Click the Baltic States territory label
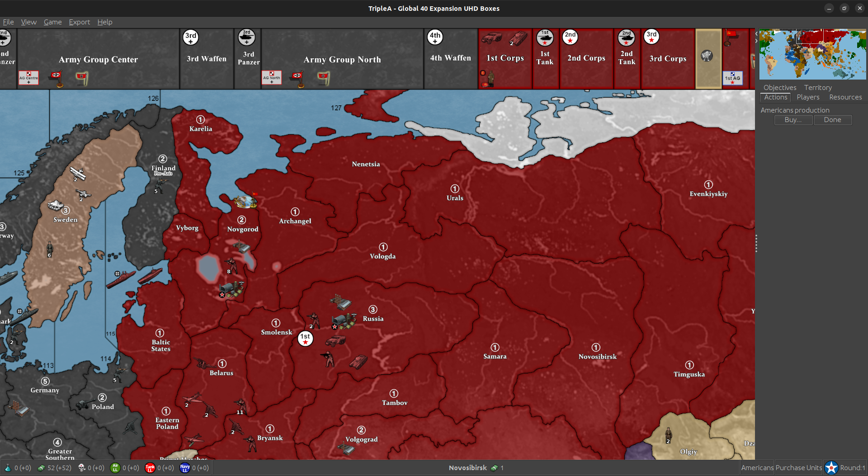Viewport: 868px width, 476px height. (x=161, y=345)
